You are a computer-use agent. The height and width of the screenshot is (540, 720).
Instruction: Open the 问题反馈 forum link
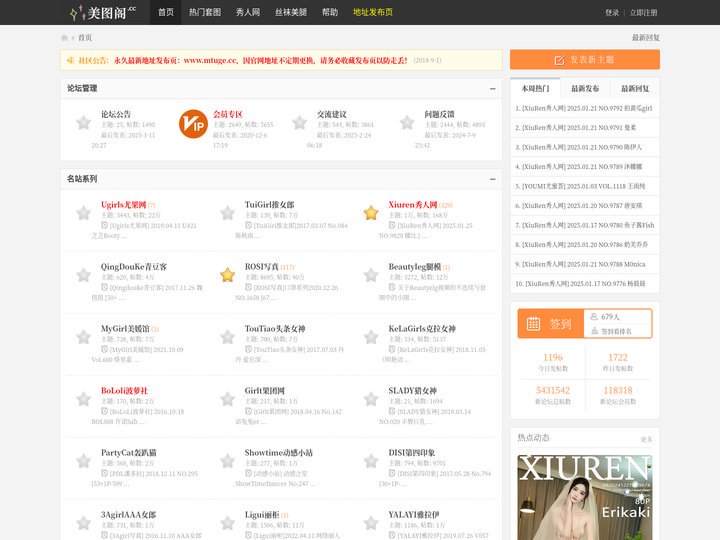coord(439,114)
